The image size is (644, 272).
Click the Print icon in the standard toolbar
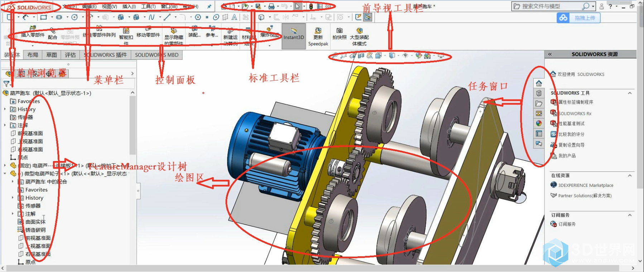(x=271, y=6)
